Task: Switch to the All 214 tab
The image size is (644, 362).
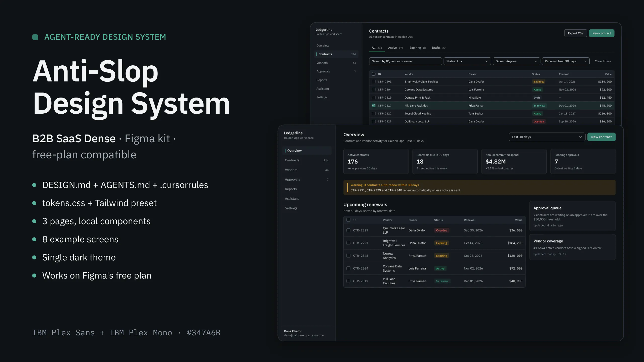Action: (x=377, y=48)
